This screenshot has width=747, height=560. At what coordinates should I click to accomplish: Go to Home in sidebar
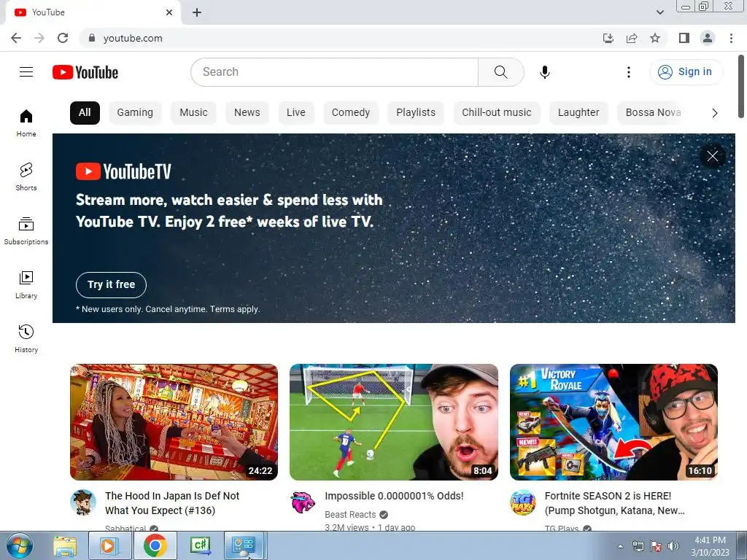click(x=26, y=122)
